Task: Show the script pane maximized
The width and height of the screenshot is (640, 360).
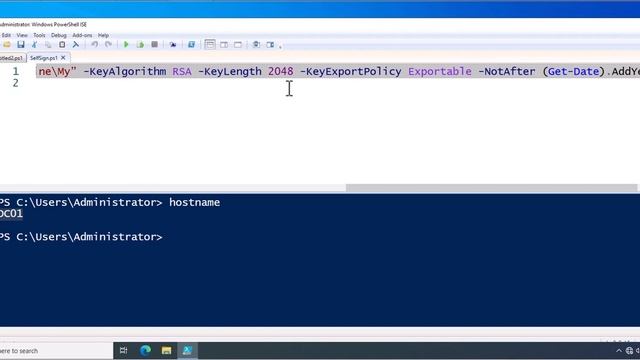Action: coord(238,44)
